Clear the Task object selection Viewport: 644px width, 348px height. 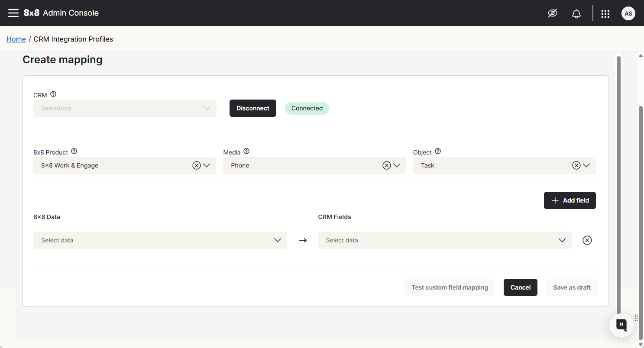click(576, 165)
